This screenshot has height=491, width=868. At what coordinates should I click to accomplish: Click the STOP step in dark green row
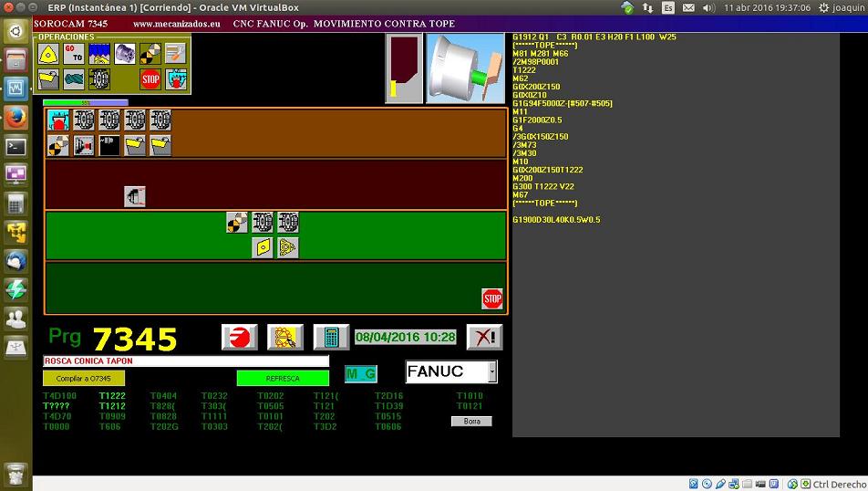pos(492,298)
